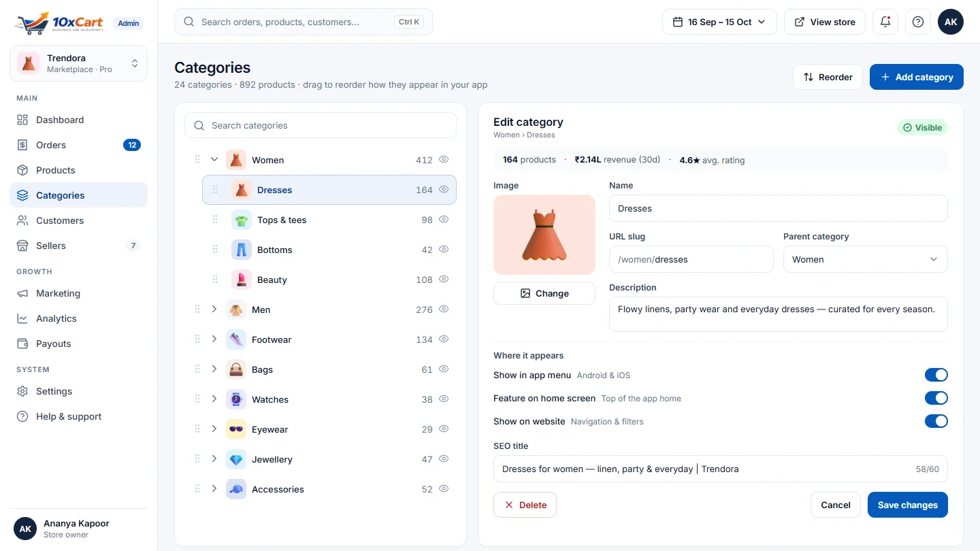Click the Jewellery diamond icon
The width and height of the screenshot is (980, 551).
tap(236, 459)
